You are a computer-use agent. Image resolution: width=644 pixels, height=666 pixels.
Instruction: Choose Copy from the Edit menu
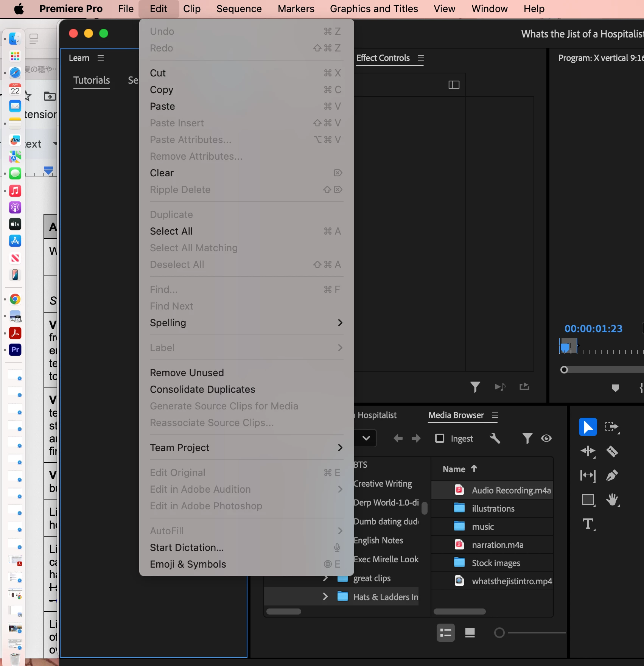247,90
